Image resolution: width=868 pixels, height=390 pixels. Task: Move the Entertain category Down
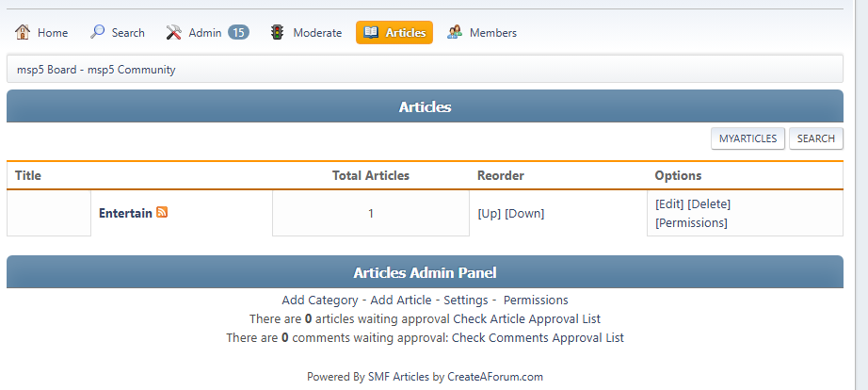coord(524,214)
